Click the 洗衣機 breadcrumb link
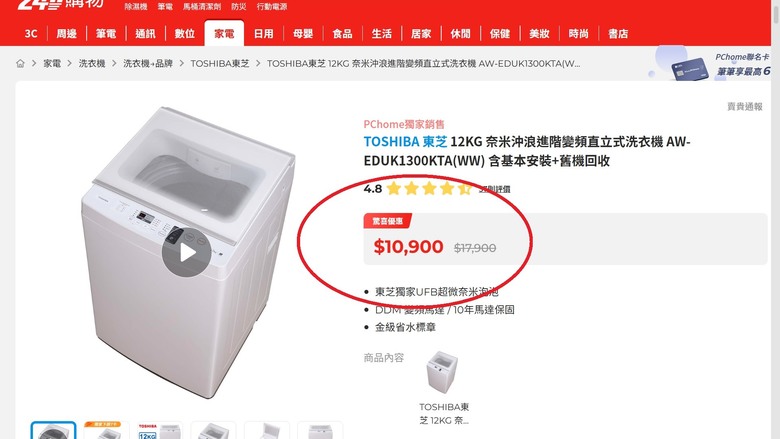The width and height of the screenshot is (780, 439). pyautogui.click(x=92, y=64)
